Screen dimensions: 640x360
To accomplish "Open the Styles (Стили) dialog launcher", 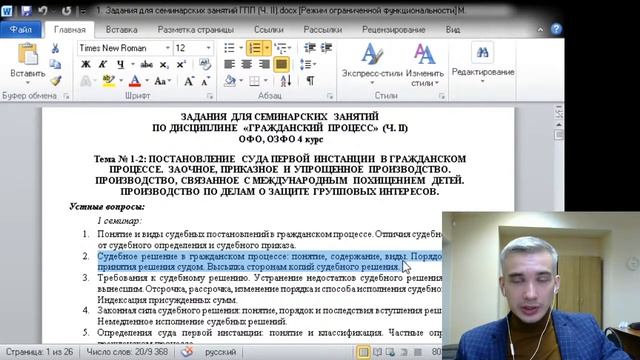I will coord(442,96).
